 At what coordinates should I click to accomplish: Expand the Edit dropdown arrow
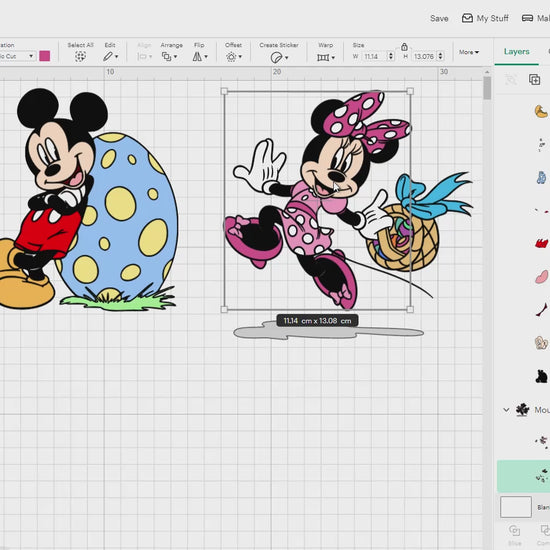point(116,57)
